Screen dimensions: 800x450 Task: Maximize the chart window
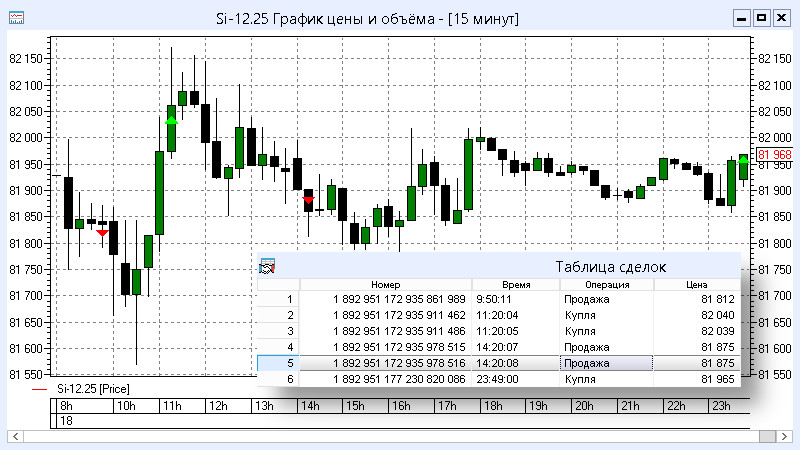click(761, 18)
